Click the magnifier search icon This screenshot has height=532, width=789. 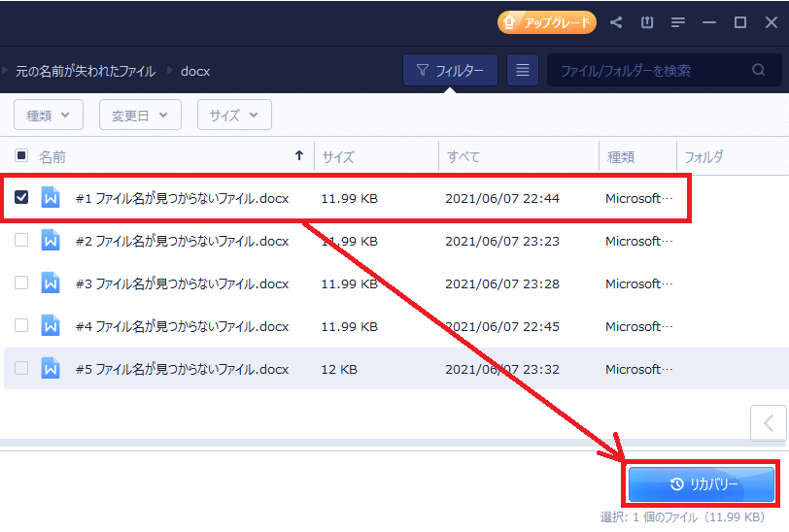(x=759, y=70)
